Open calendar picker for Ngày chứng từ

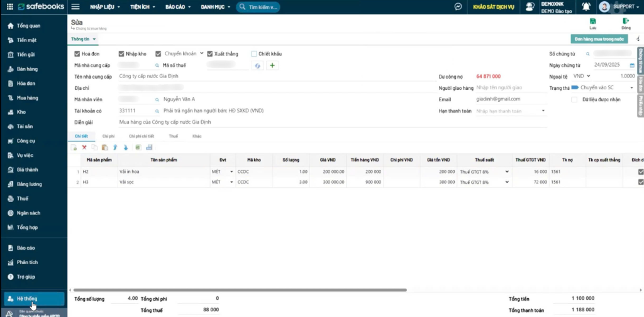point(630,65)
